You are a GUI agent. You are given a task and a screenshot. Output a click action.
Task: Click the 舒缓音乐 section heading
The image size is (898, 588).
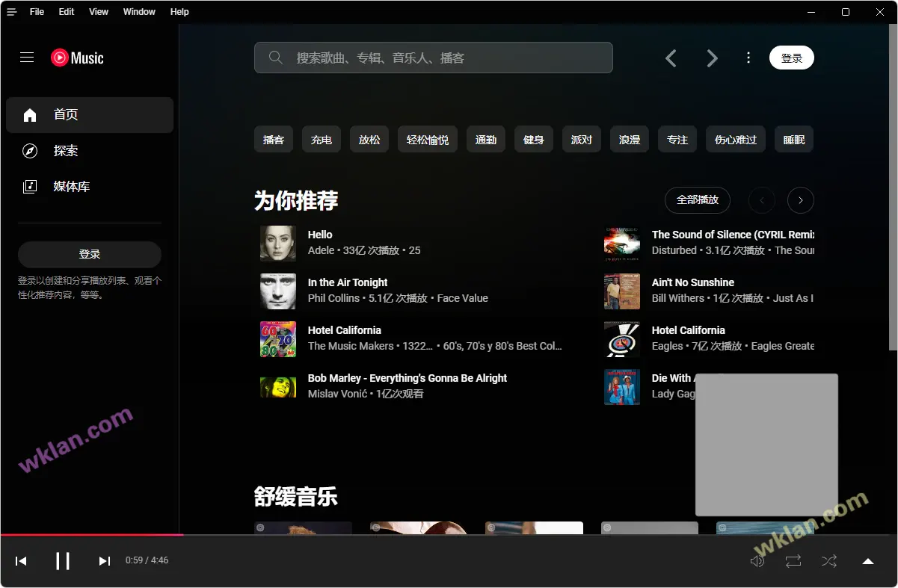(x=296, y=497)
